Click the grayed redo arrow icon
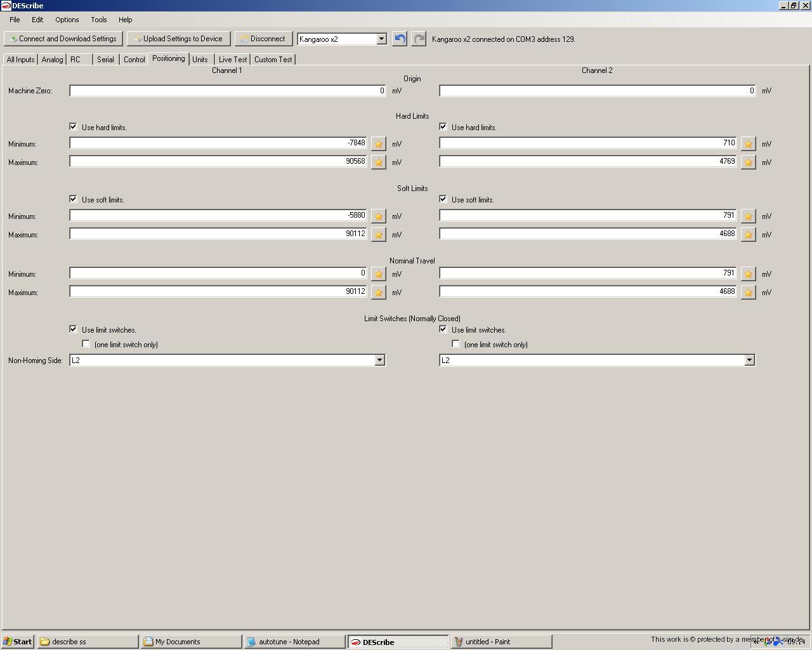The height and width of the screenshot is (650, 812). coord(419,39)
